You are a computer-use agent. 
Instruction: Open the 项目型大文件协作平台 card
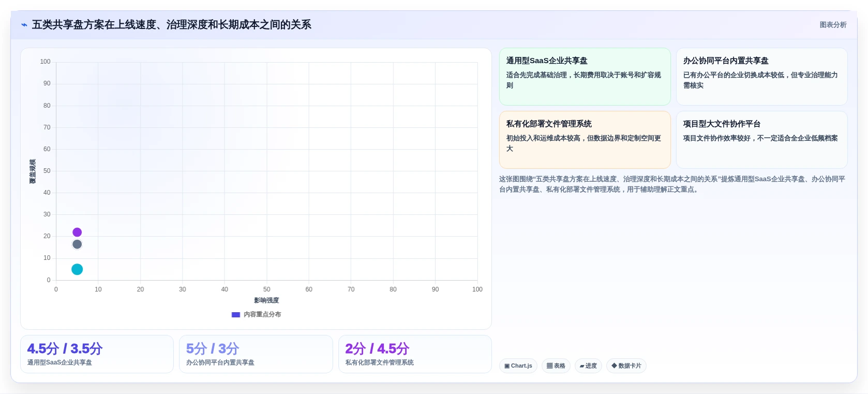click(761, 140)
